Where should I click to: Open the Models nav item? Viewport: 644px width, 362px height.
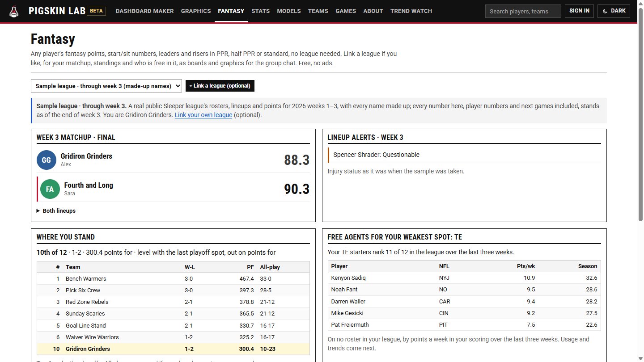[x=289, y=11]
